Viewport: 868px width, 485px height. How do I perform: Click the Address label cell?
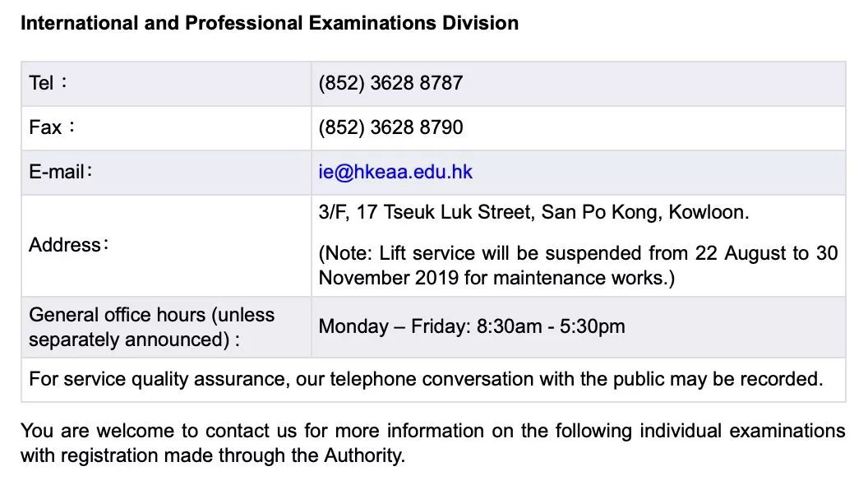pyautogui.click(x=166, y=245)
